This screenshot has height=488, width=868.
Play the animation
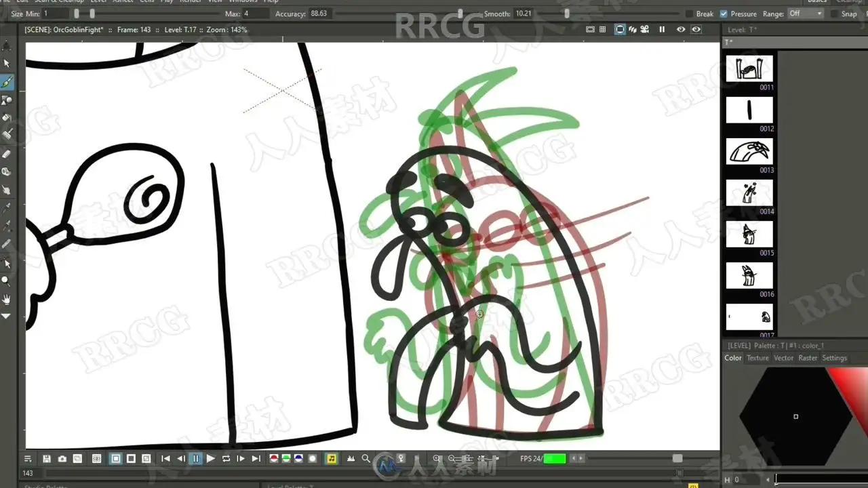tap(211, 459)
